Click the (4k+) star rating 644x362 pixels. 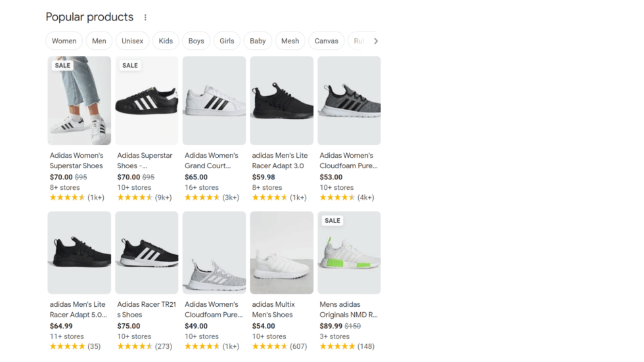click(347, 197)
